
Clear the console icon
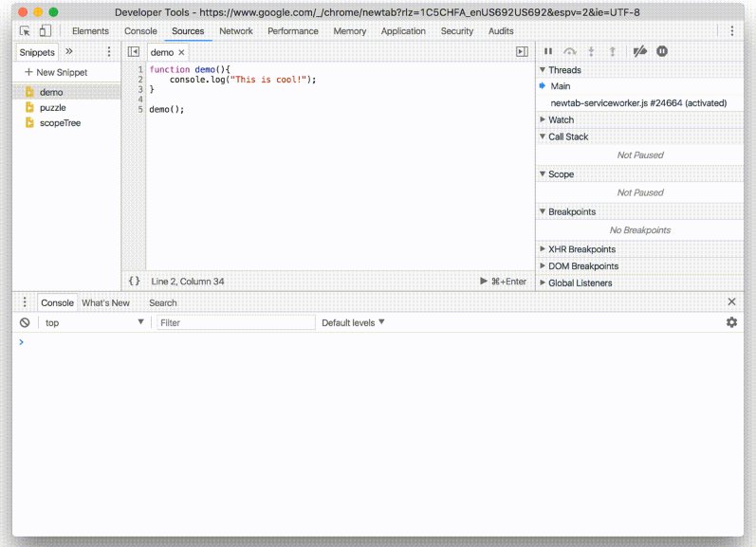(25, 322)
